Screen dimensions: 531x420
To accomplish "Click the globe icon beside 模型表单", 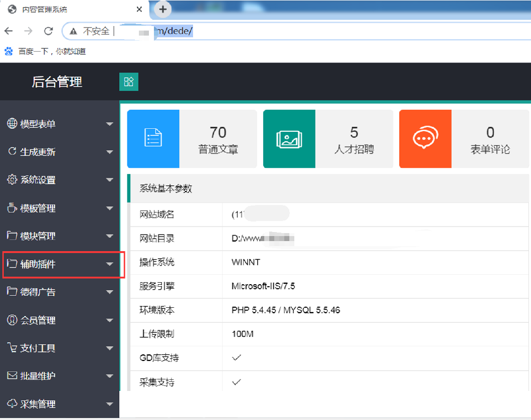I will 12,123.
